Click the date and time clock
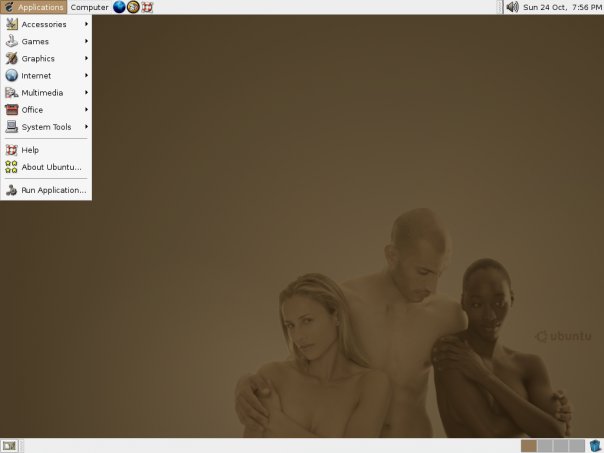 pos(562,7)
